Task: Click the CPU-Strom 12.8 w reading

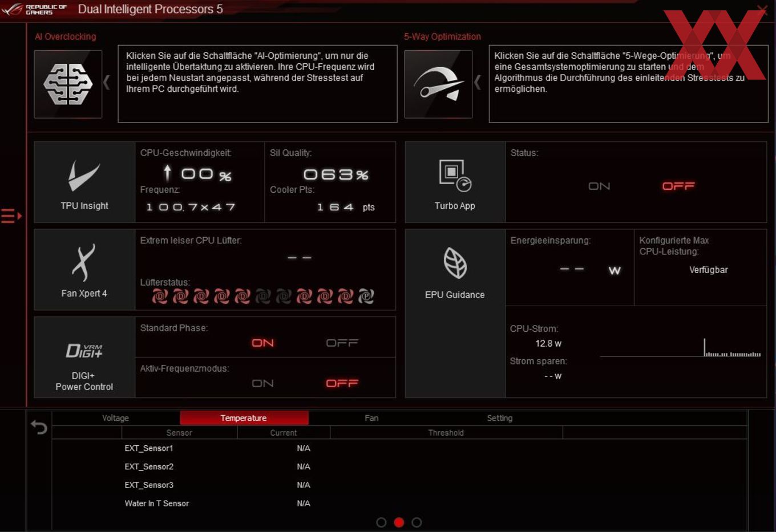Action: coord(548,344)
